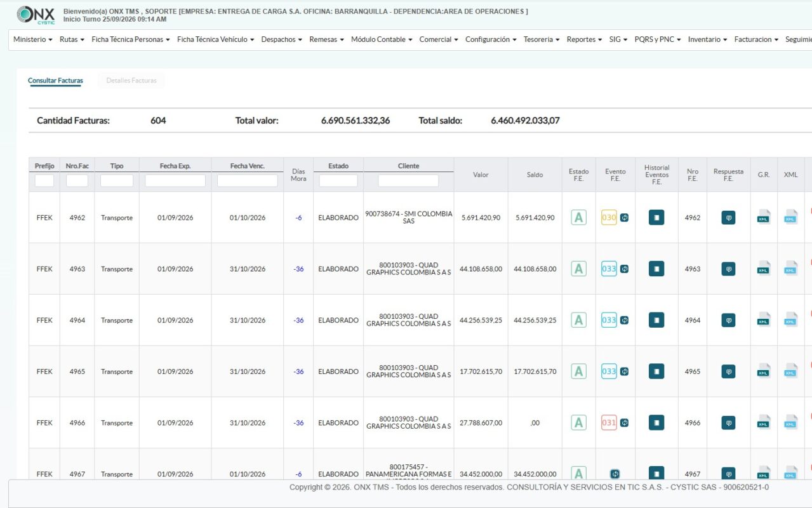This screenshot has width=812, height=508.
Task: Click the "900738674 - SMI COLOMBIA SAS" client cell
Action: [x=409, y=218]
